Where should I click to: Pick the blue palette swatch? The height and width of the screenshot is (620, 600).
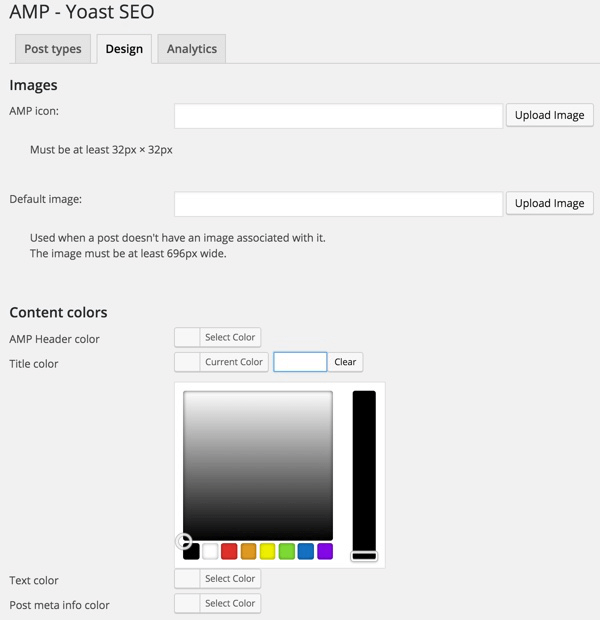tap(306, 551)
